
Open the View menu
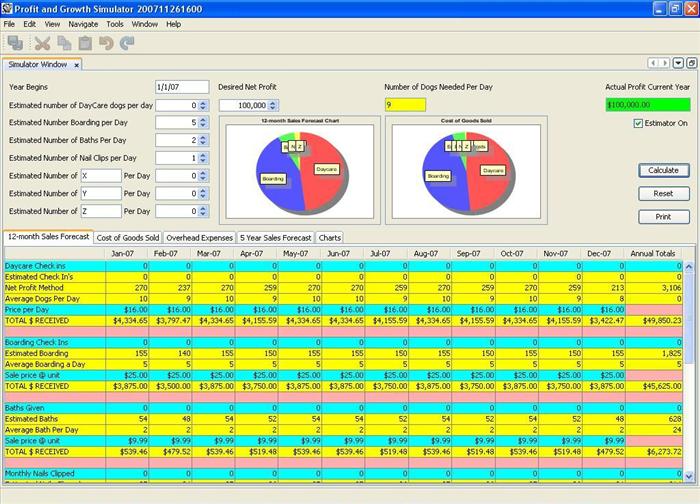click(x=52, y=24)
